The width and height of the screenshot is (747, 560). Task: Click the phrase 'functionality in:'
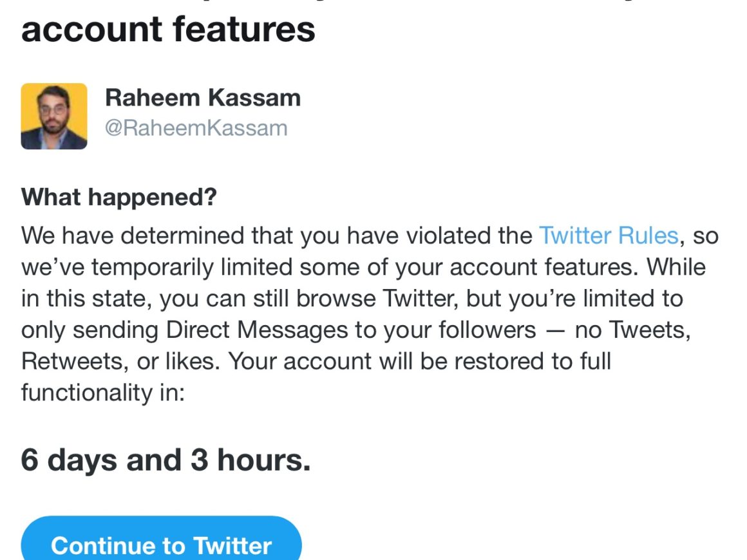[103, 393]
